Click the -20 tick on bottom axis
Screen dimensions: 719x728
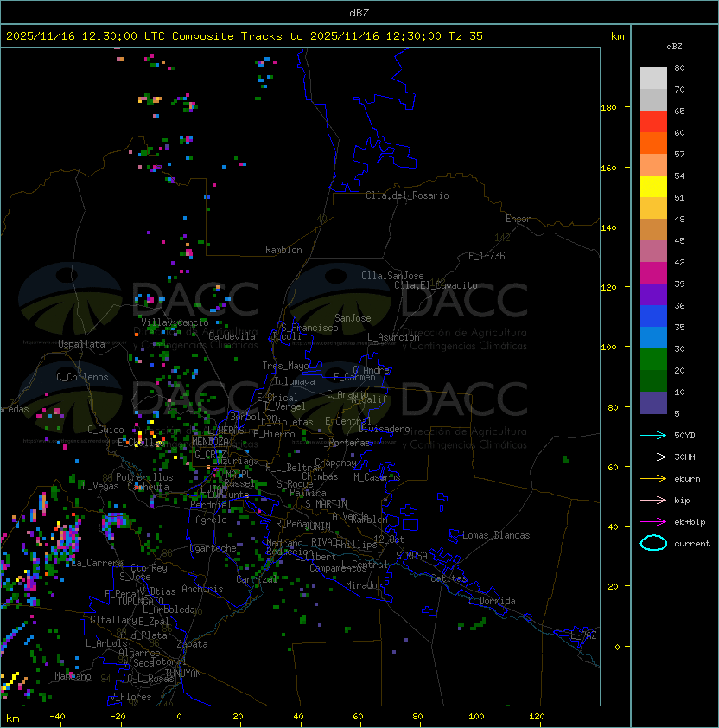(118, 717)
